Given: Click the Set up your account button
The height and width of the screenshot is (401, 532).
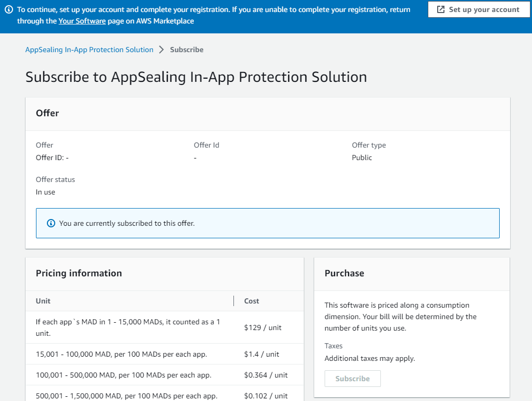Looking at the screenshot, I should click(x=479, y=9).
